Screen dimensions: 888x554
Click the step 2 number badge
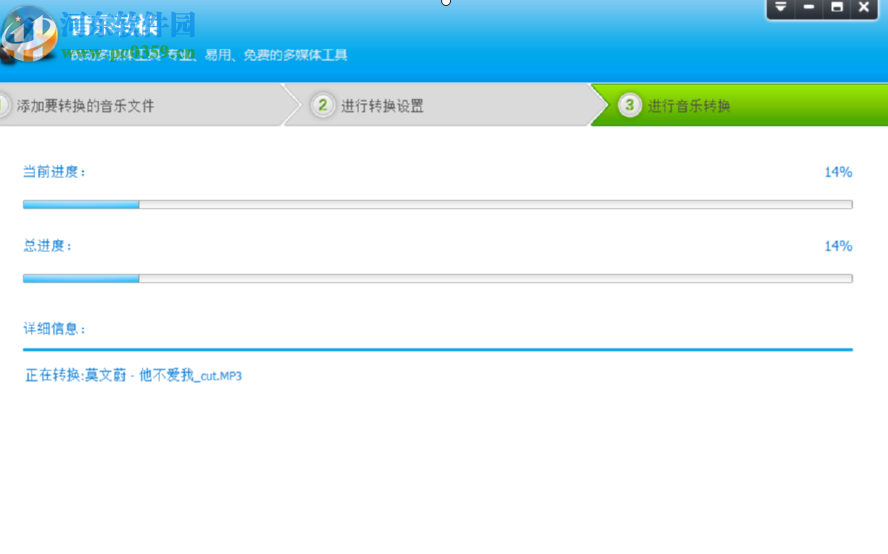(x=323, y=105)
